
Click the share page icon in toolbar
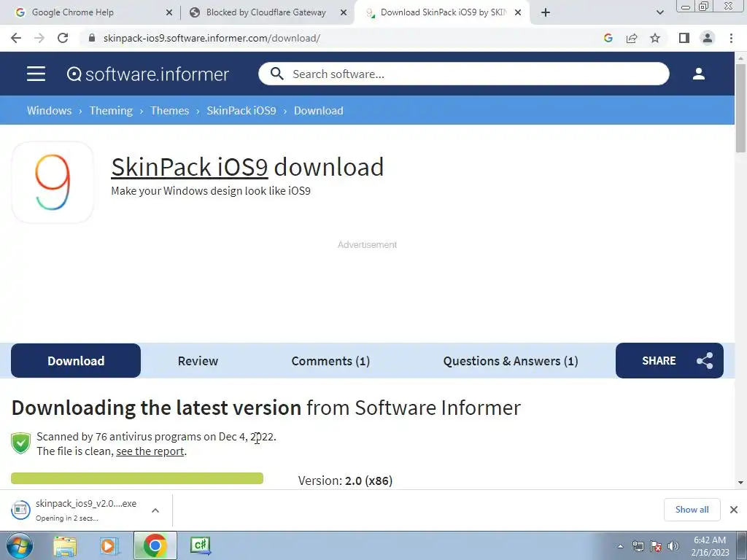pos(632,38)
